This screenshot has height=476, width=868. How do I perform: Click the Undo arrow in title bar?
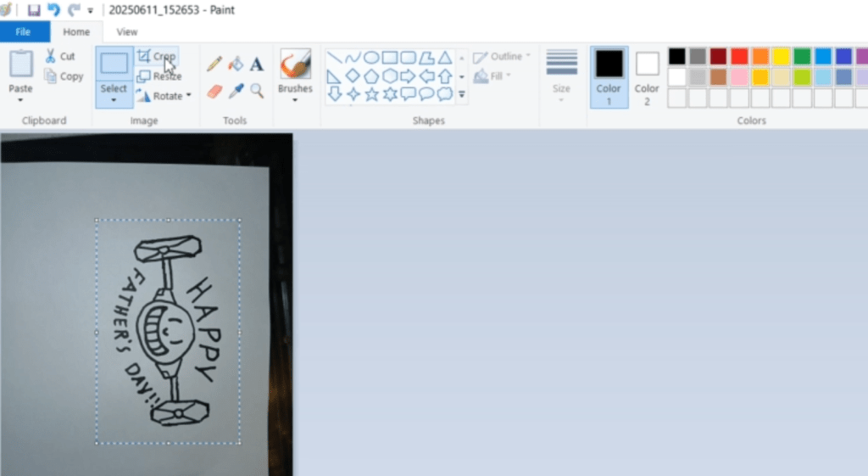(x=54, y=10)
